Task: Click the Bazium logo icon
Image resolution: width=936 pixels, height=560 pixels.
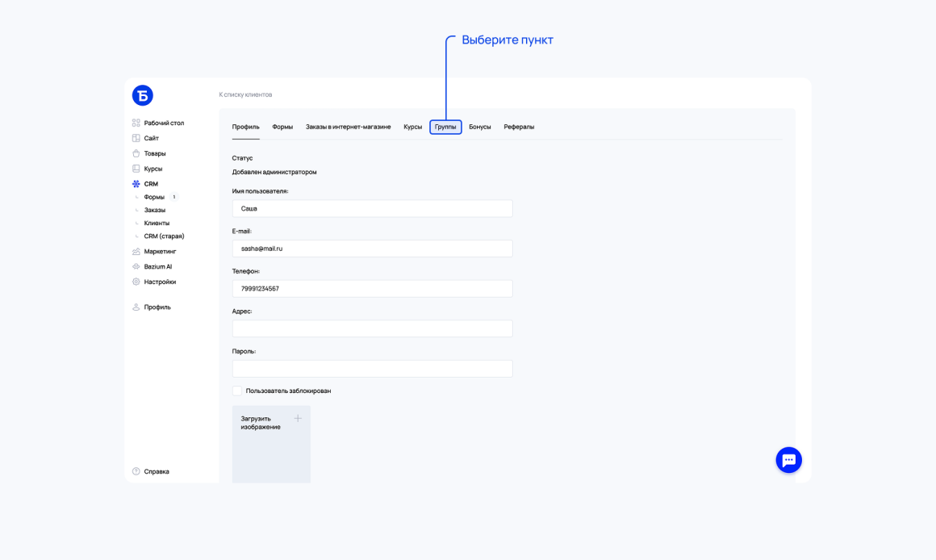Action: tap(142, 95)
